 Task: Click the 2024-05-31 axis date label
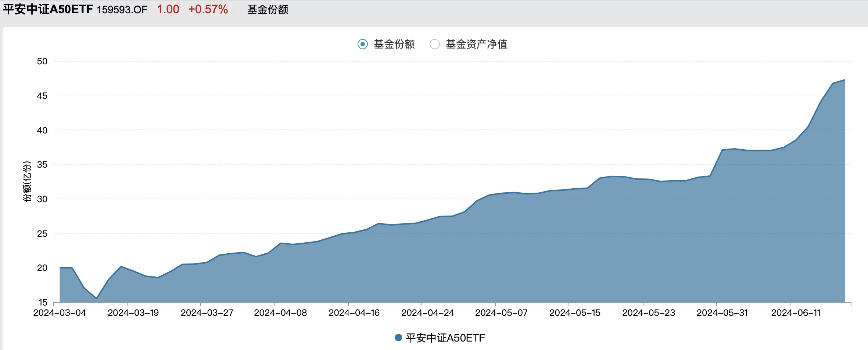[722, 313]
